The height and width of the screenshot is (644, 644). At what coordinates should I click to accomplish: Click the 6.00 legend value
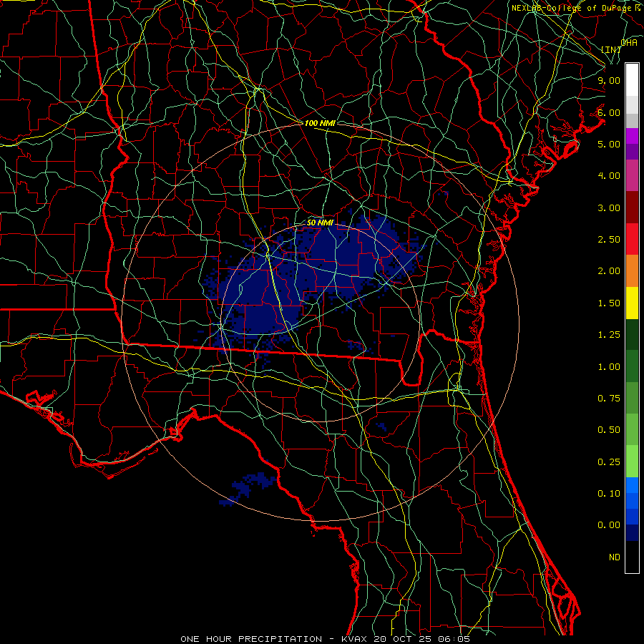coord(609,112)
